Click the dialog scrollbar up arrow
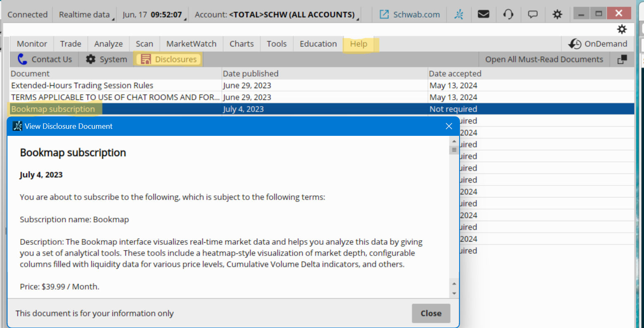 454,141
